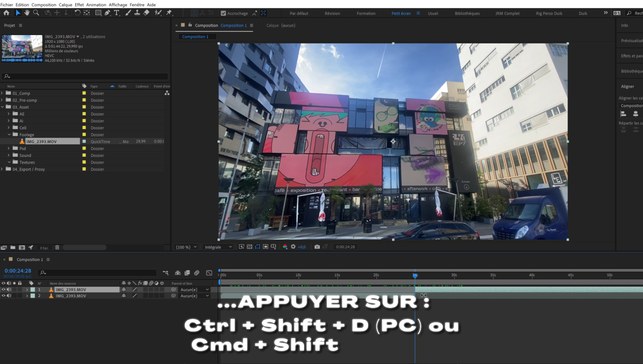This screenshot has height=364, width=643.
Task: Toggle the transparency grid icon
Action: (x=249, y=247)
